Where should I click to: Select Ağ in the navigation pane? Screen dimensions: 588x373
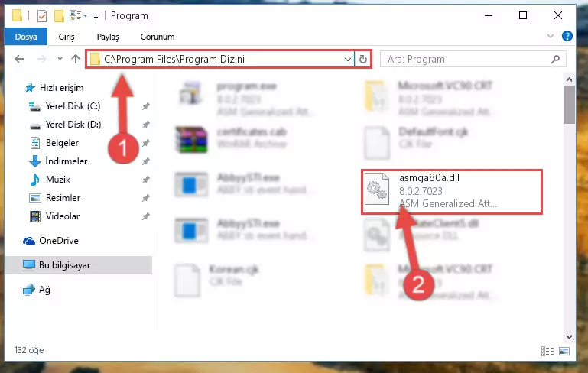[37, 290]
